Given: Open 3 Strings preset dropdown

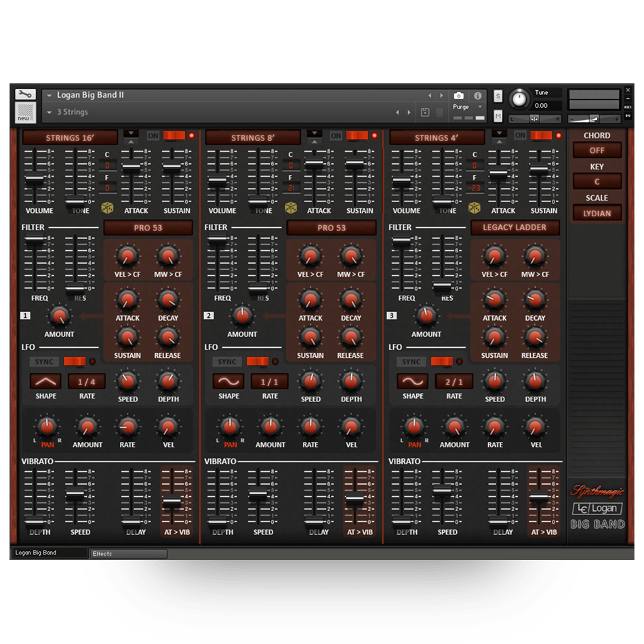Looking at the screenshot, I should click(x=49, y=112).
